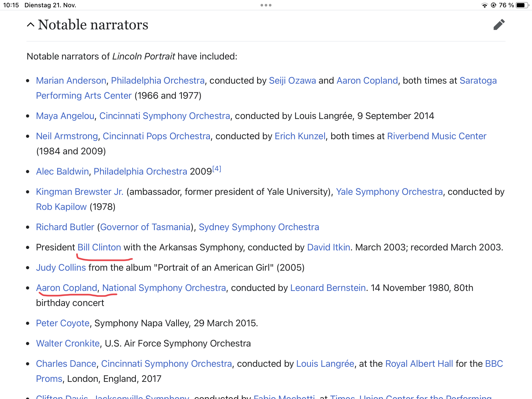Tap the date Dienstag 21. Nov.
This screenshot has width=532, height=399.
[50, 5]
